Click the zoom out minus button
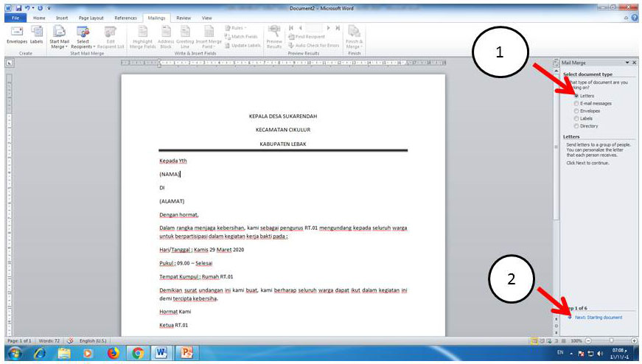 tap(588, 340)
